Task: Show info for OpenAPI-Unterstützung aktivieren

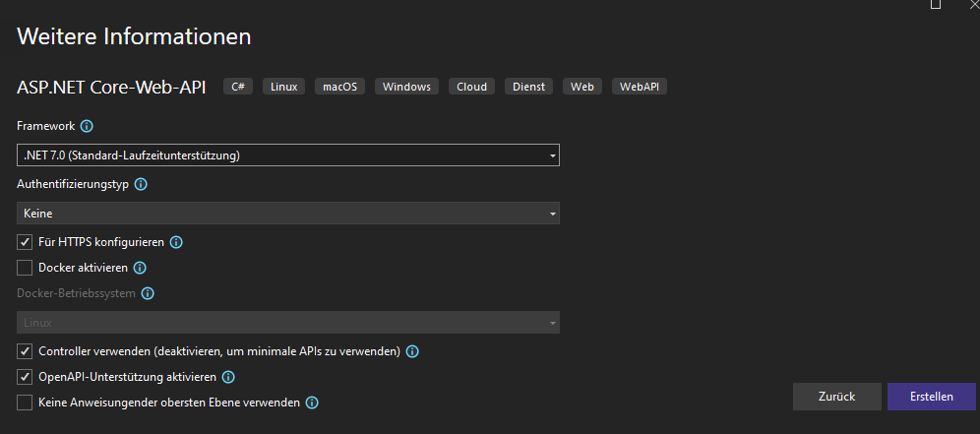Action: point(228,377)
